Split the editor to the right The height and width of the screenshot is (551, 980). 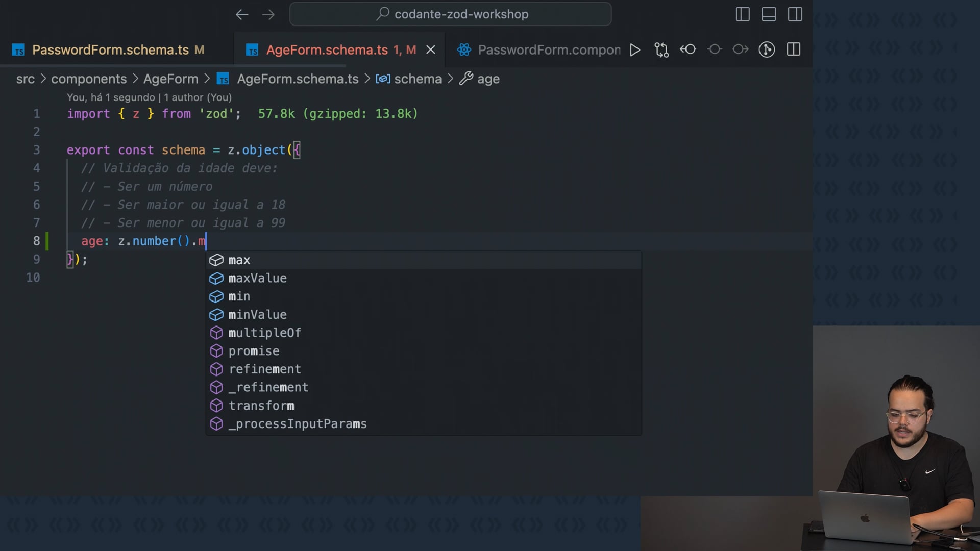tap(794, 49)
